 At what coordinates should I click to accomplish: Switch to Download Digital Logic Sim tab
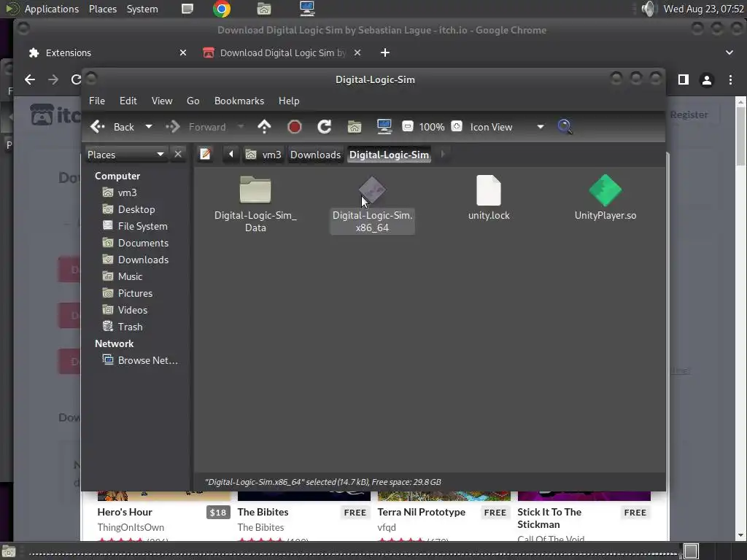point(282,52)
